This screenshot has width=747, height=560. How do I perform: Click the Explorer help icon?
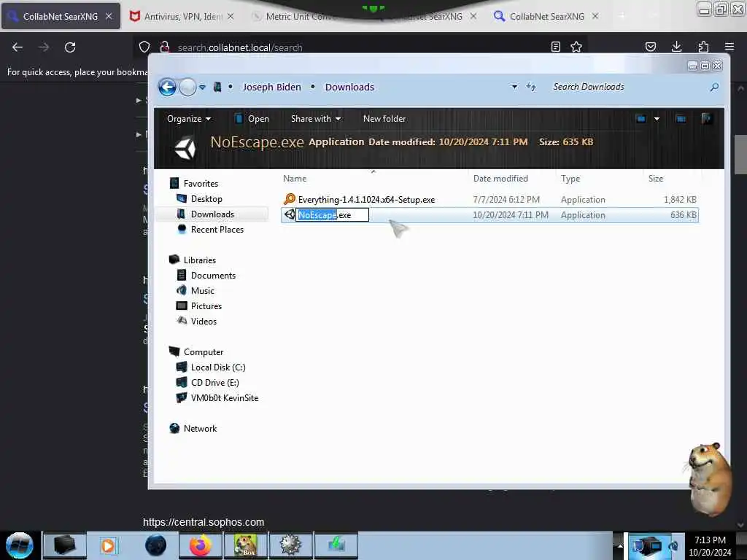706,119
